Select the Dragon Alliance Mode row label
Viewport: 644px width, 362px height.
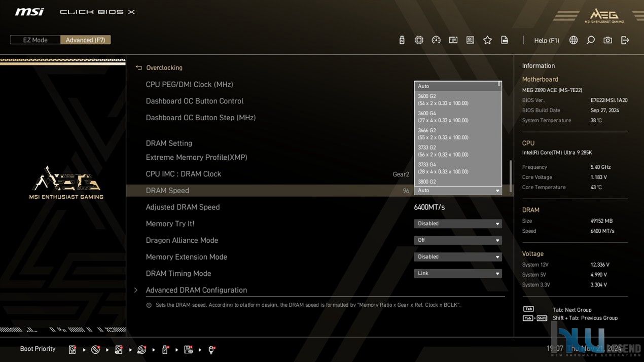coord(182,240)
